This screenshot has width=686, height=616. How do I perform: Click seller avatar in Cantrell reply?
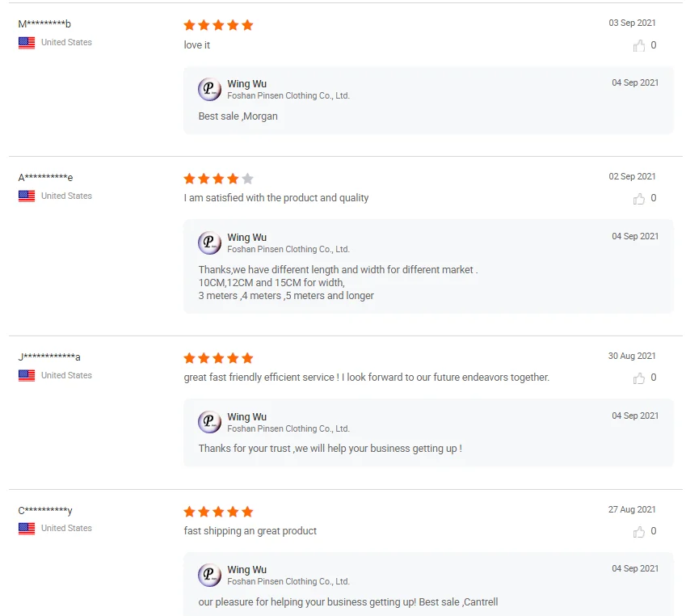209,576
